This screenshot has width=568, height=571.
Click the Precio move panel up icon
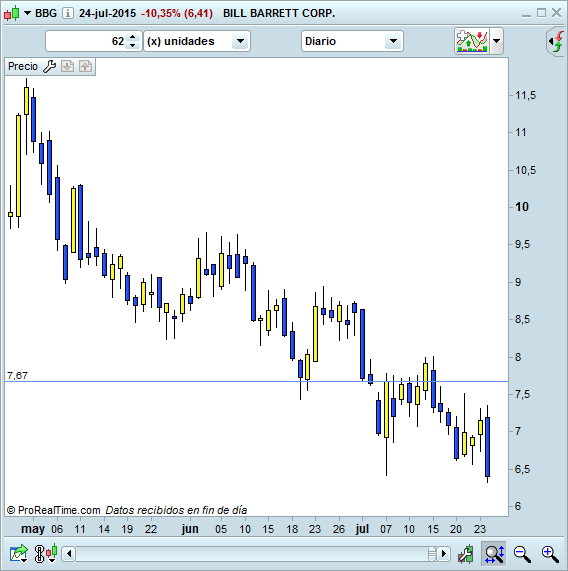[86, 66]
